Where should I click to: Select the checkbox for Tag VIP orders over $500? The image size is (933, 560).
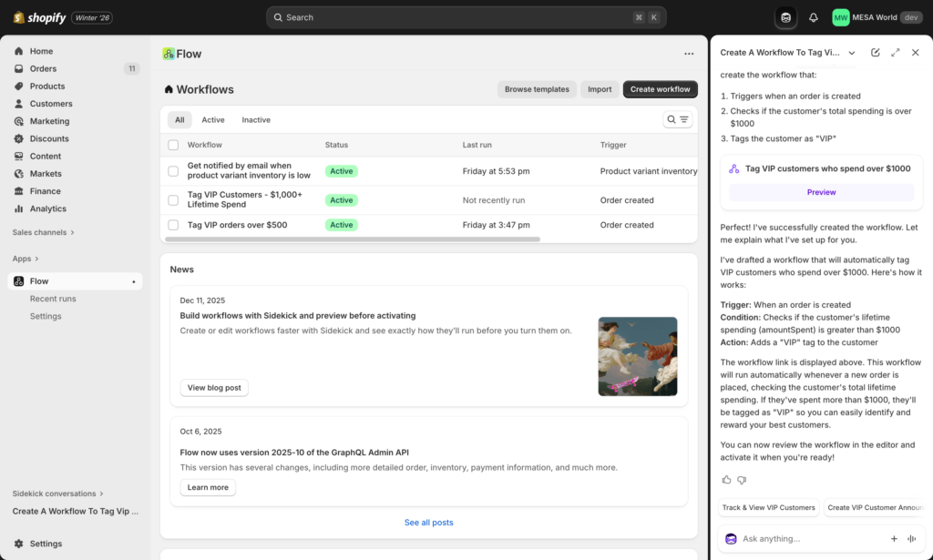[x=173, y=225]
